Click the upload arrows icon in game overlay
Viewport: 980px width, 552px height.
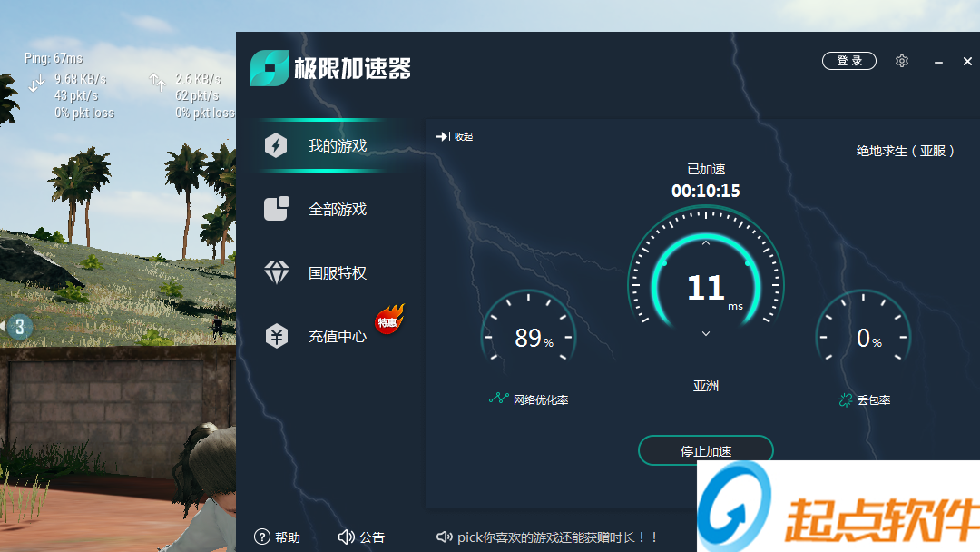158,82
